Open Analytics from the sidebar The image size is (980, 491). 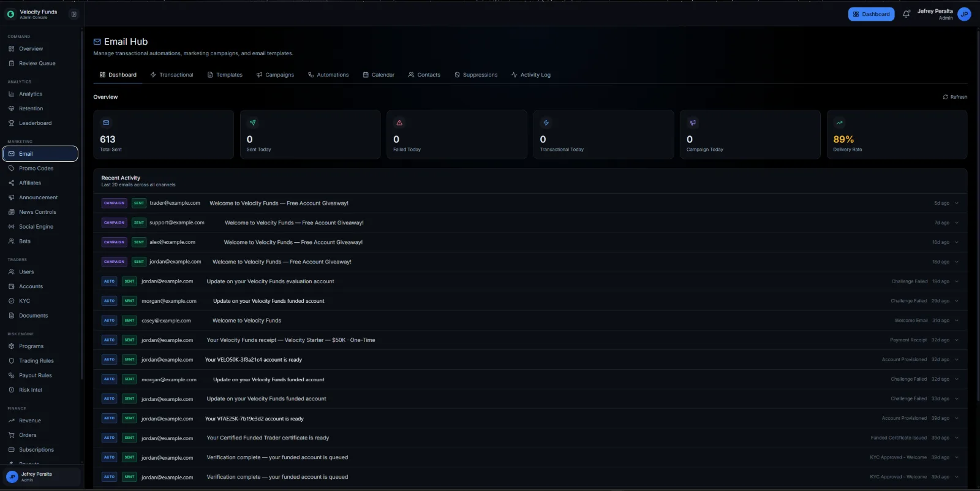coord(40,94)
